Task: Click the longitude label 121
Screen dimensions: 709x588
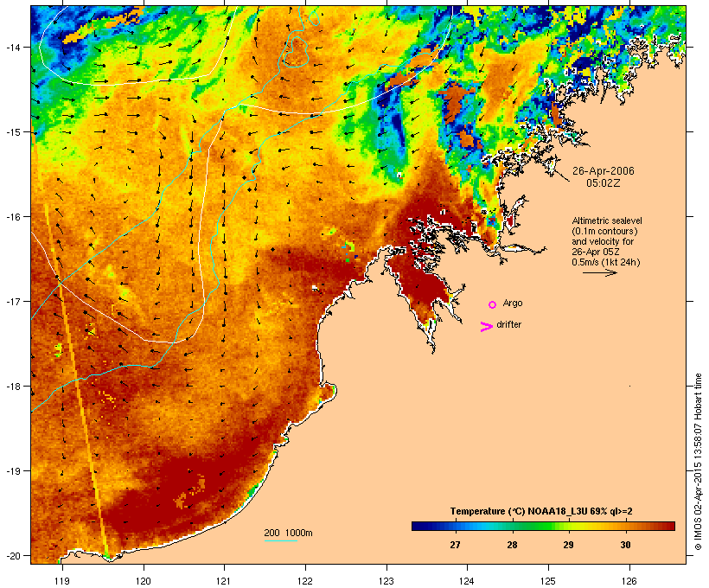Action: coord(224,581)
